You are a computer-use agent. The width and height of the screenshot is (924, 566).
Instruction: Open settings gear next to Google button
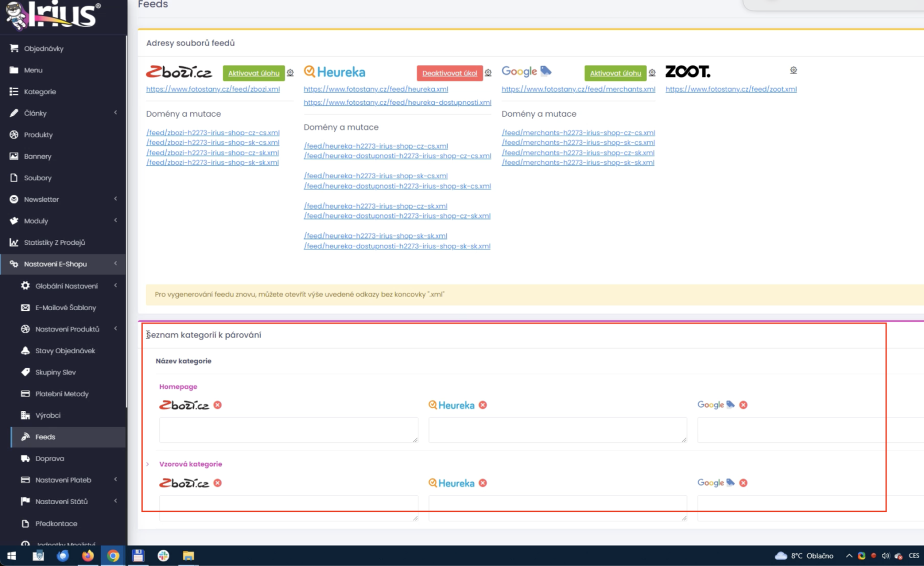(652, 73)
